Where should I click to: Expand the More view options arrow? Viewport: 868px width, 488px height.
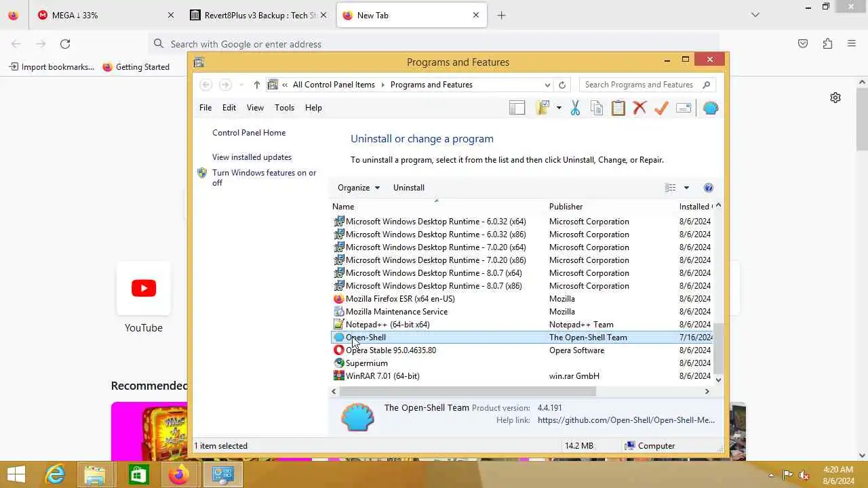[686, 188]
